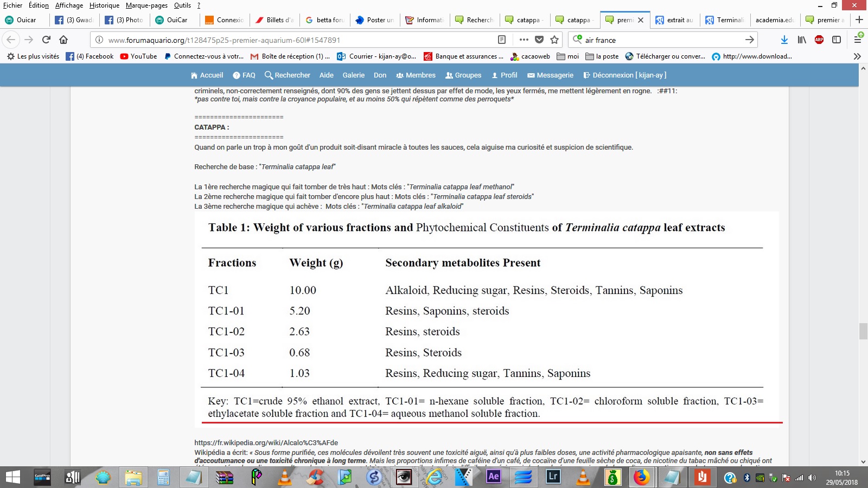Open the 'la poste' bookmark folder
This screenshot has width=868, height=488.
(x=602, y=56)
